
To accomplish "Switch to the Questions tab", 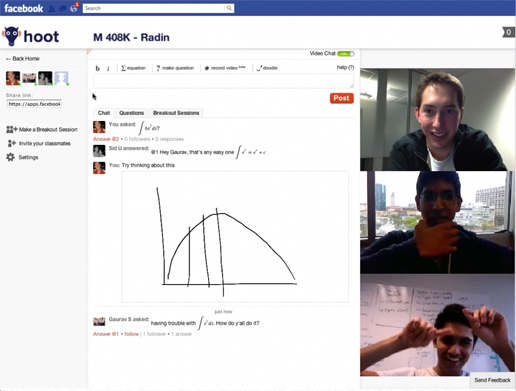I will pos(131,113).
